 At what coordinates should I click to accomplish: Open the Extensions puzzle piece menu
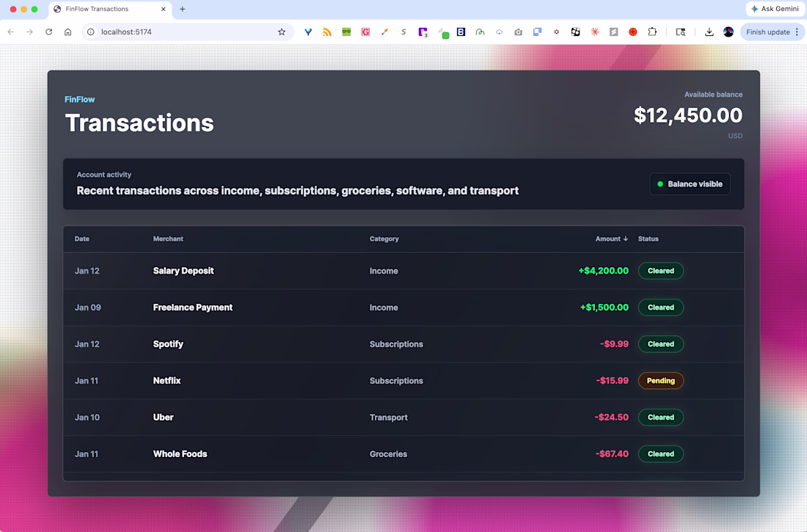point(652,32)
